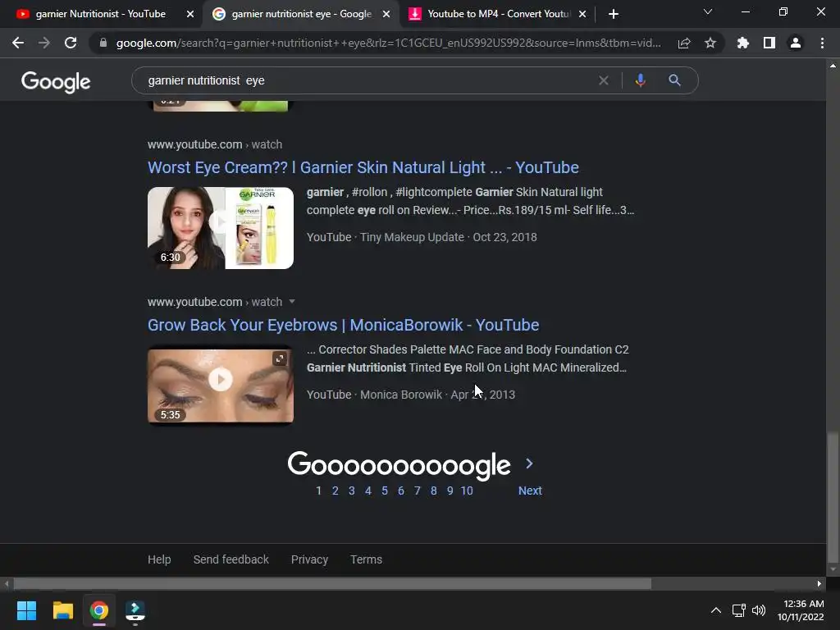Expand the eyebrows thumbnail fullscreen icon

(x=279, y=359)
